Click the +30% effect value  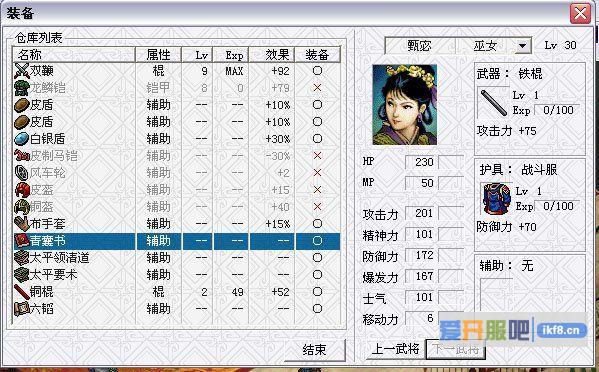click(x=278, y=139)
